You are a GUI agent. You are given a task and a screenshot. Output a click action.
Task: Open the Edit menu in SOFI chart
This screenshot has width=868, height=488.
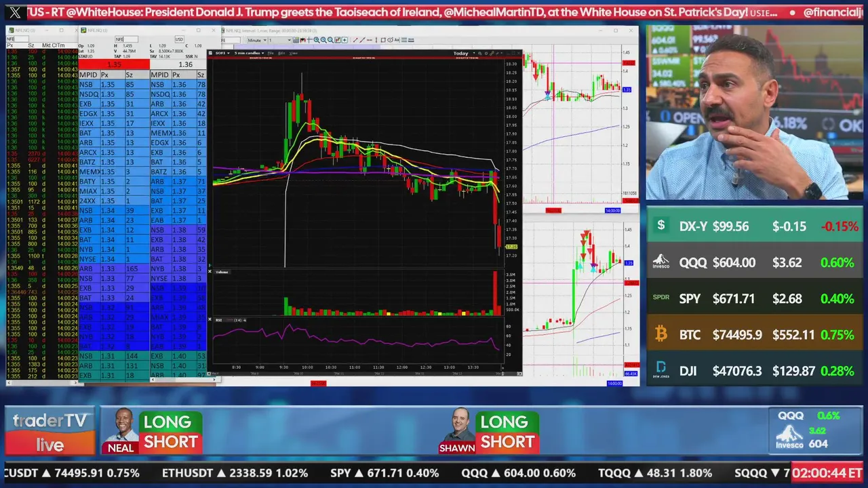pos(281,53)
